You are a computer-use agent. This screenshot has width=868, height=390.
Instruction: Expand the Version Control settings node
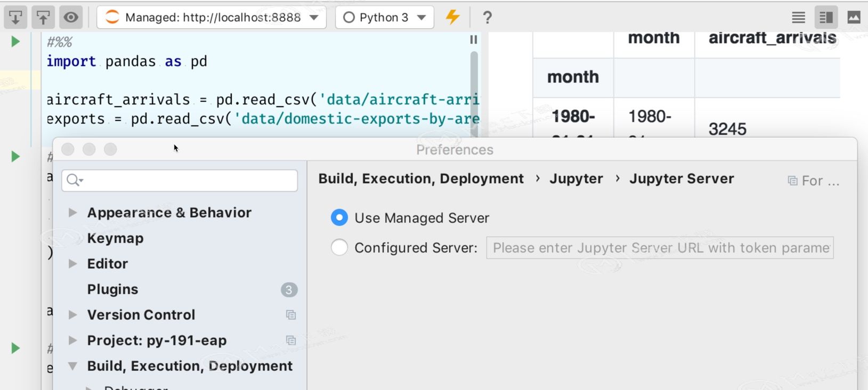[x=72, y=315]
